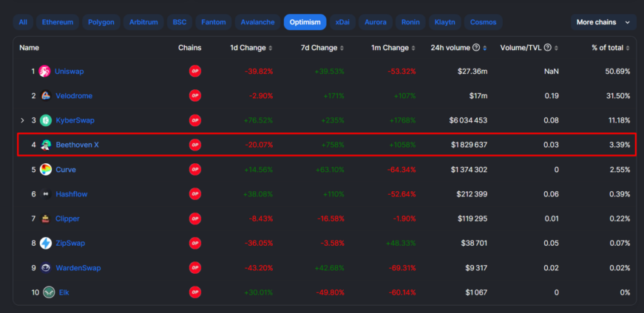Image resolution: width=644 pixels, height=313 pixels.
Task: Open the Curve protocol link
Action: click(x=66, y=170)
